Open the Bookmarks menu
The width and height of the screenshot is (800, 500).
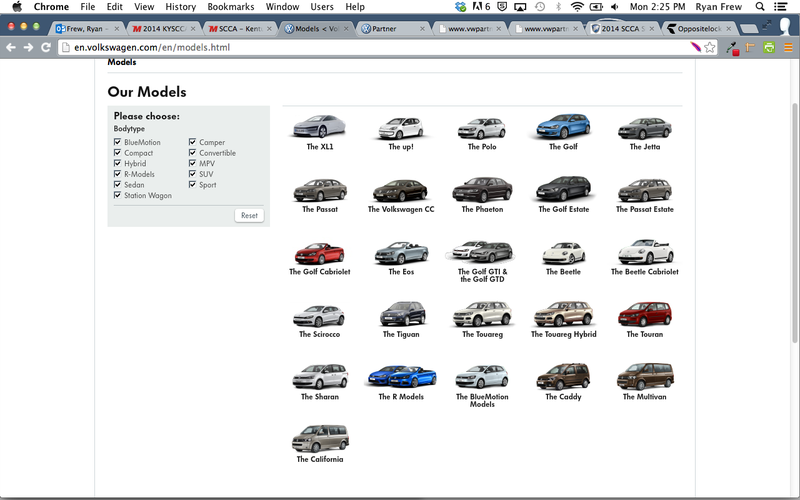231,7
